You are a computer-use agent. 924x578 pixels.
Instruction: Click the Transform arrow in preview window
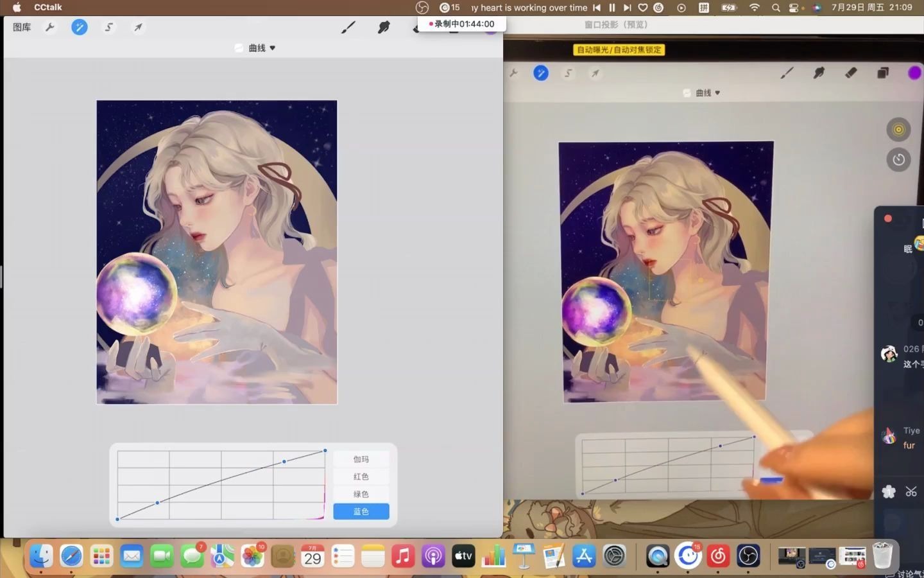(x=595, y=73)
